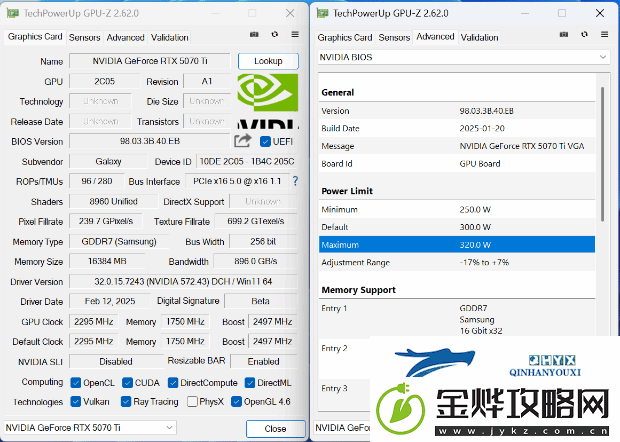
Task: Toggle the Ray Tracing checkbox
Action: 126,402
